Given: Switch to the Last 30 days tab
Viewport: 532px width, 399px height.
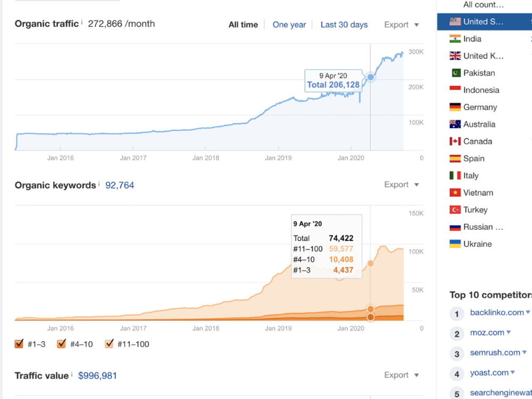Looking at the screenshot, I should point(344,25).
